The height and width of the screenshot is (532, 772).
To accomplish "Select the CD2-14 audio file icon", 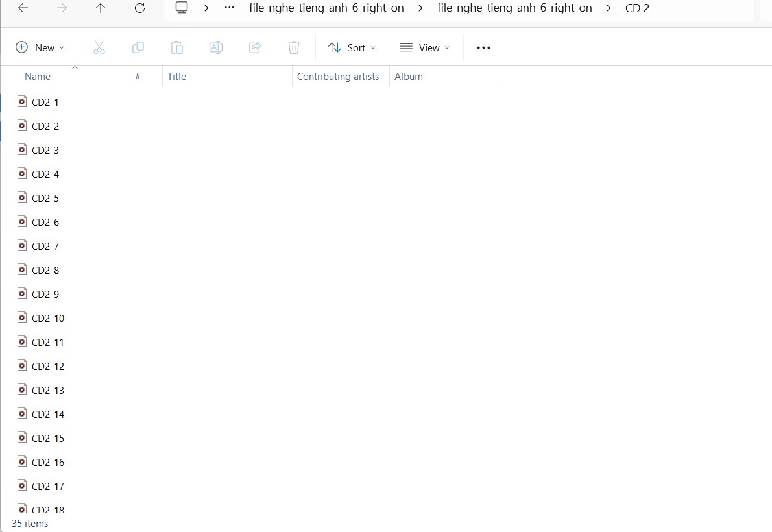I will point(22,414).
